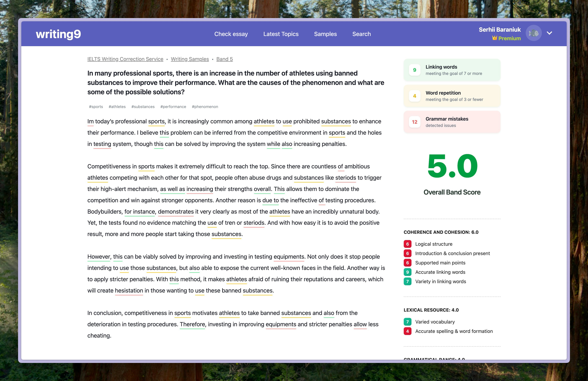Click the Logical structure score badge
Viewport: 588px width, 381px height.
407,244
